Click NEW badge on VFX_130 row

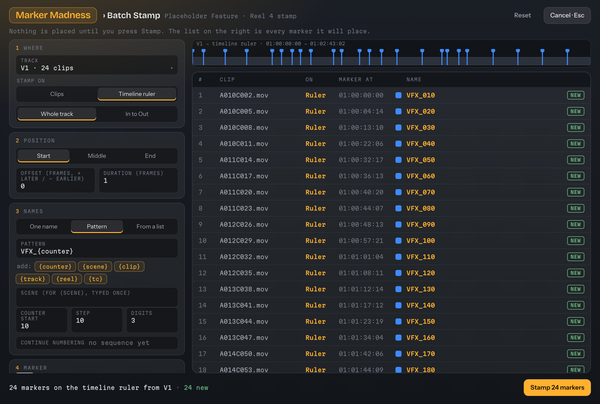576,289
